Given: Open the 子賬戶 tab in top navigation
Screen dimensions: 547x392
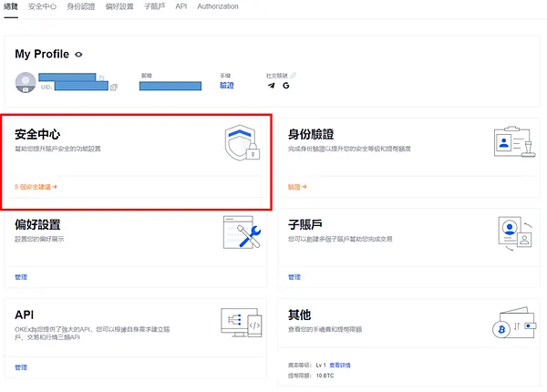Looking at the screenshot, I should (x=155, y=6).
